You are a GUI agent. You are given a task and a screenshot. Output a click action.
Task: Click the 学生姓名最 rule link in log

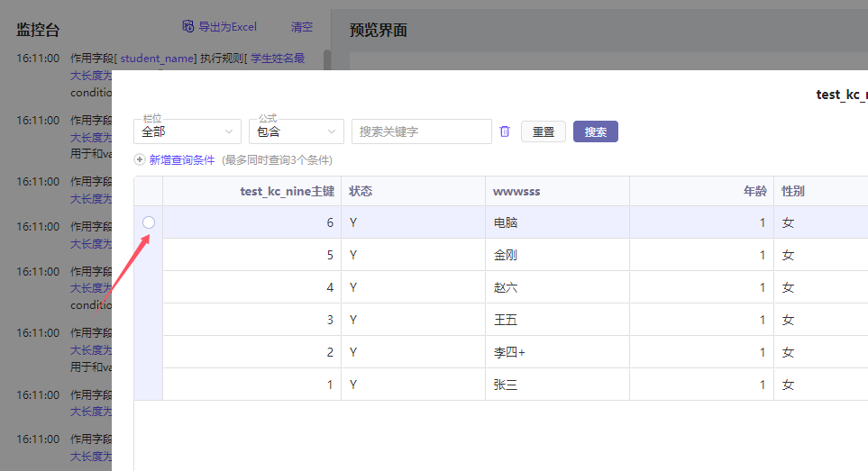click(278, 58)
